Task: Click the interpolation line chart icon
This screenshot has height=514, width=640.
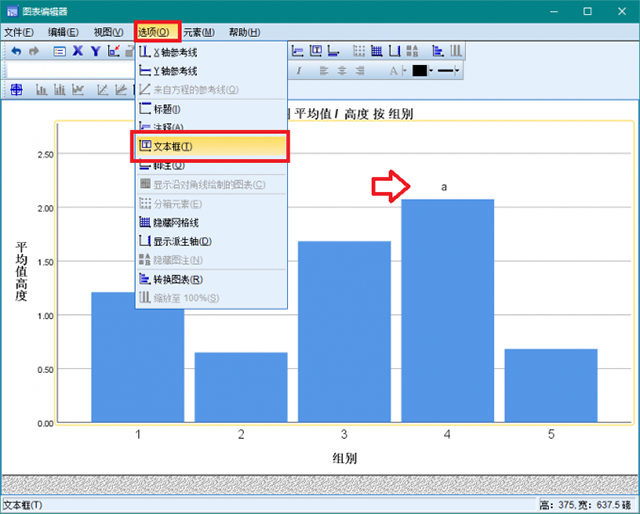Action: [x=78, y=89]
